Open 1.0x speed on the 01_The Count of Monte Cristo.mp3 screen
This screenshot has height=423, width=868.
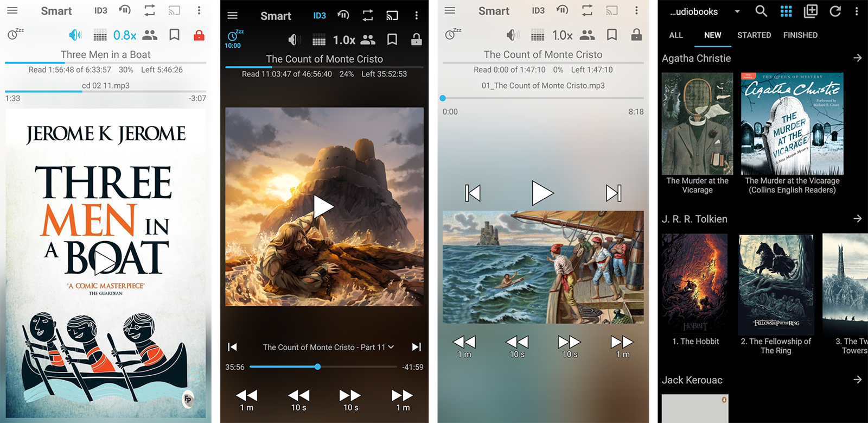point(563,35)
